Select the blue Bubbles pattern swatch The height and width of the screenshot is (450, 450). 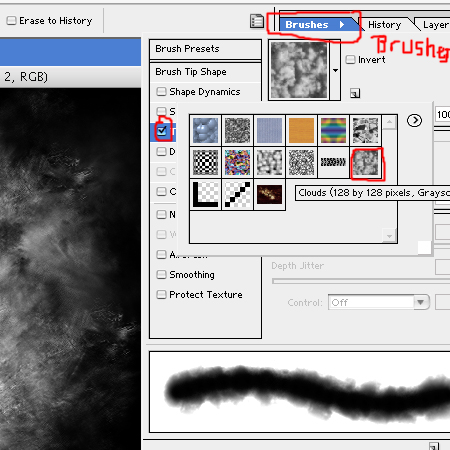point(205,130)
